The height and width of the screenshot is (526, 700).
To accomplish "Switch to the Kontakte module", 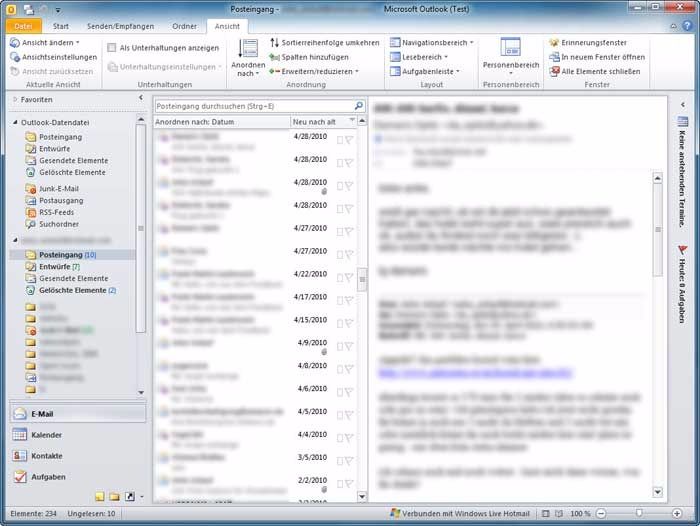I will (78, 455).
